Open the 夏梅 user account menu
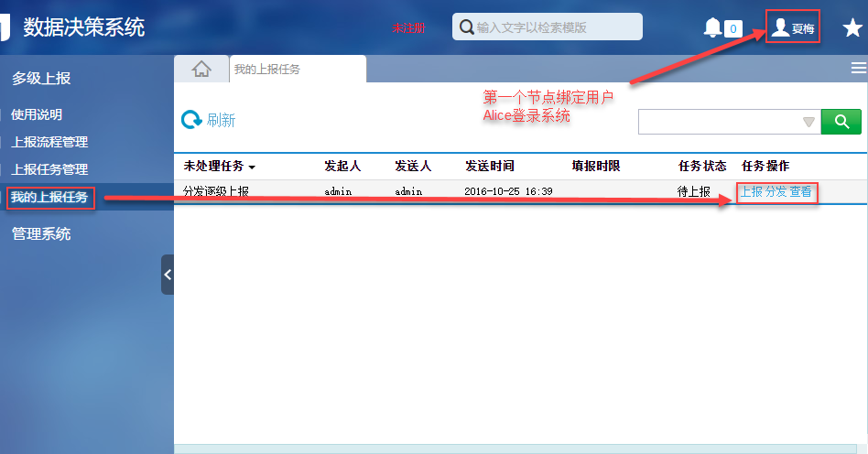 pos(793,27)
